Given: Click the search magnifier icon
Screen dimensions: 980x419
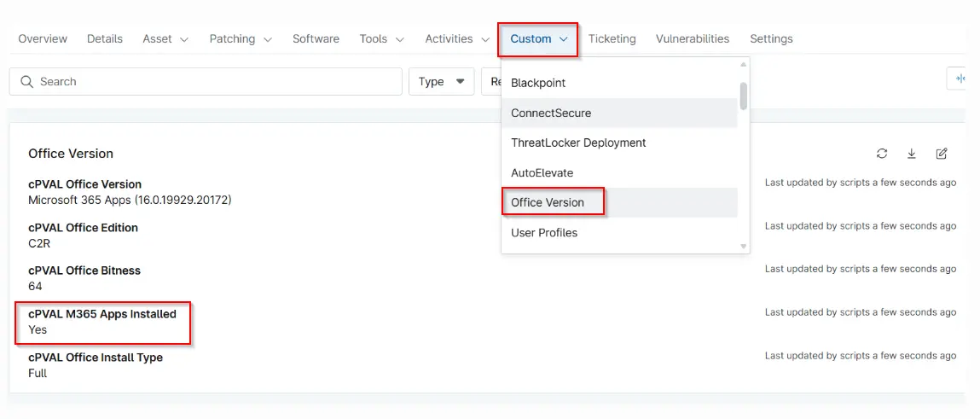Looking at the screenshot, I should [x=26, y=82].
